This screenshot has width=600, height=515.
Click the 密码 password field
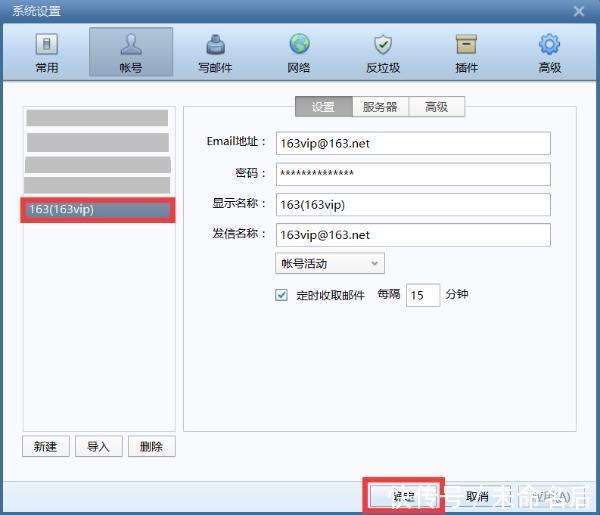coord(413,174)
